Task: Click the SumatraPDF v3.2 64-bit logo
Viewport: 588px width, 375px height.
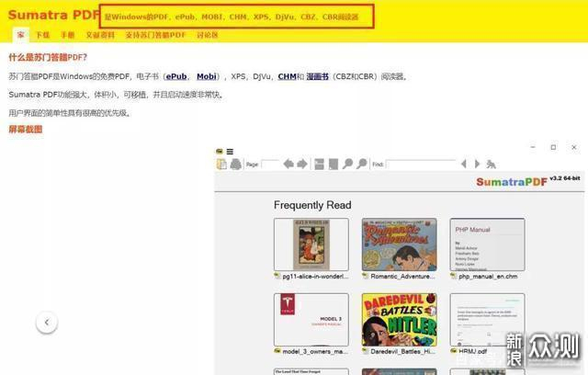Action: point(528,181)
